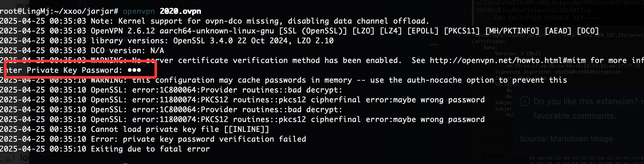644x164 pixels.
Task: Click the first bad decrypt error line
Action: (x=171, y=90)
